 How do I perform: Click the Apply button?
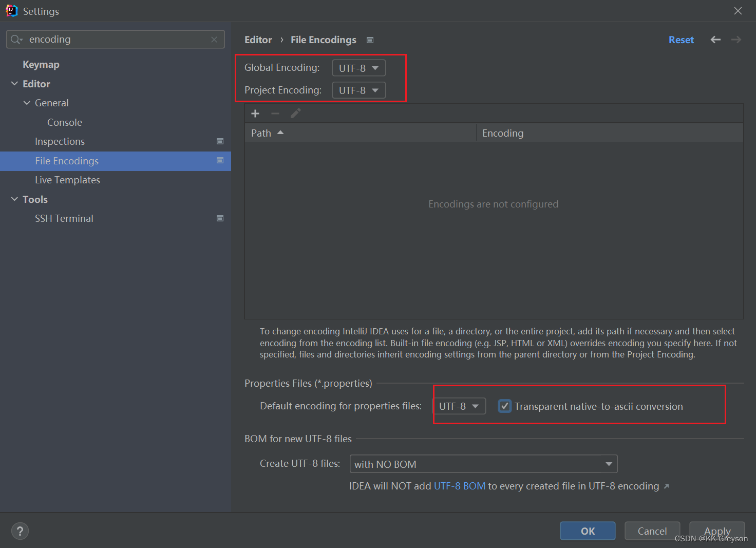point(717,531)
